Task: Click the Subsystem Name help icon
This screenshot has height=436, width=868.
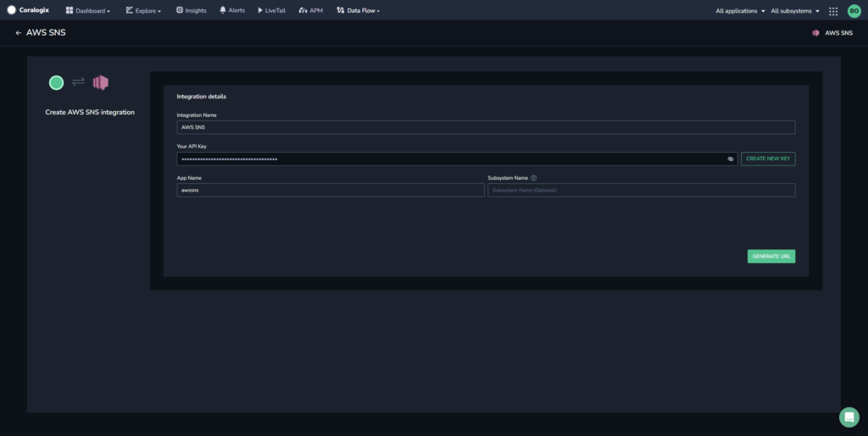Action: point(534,178)
